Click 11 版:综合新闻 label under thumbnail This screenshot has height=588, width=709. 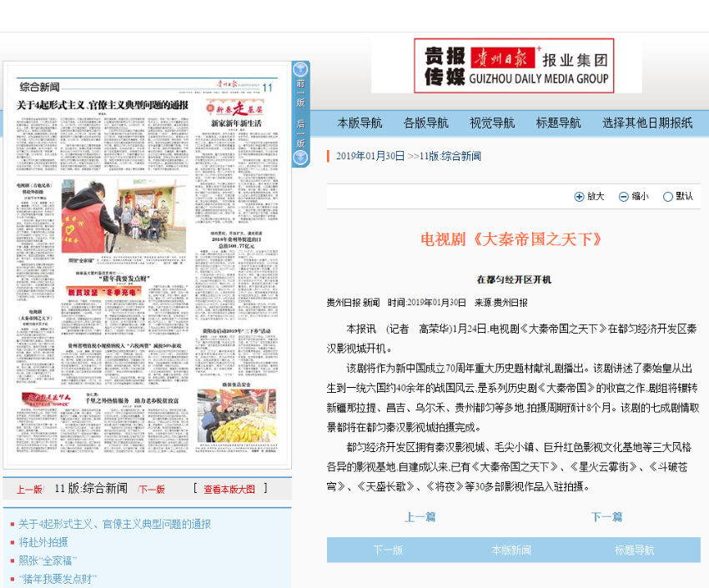(x=91, y=489)
